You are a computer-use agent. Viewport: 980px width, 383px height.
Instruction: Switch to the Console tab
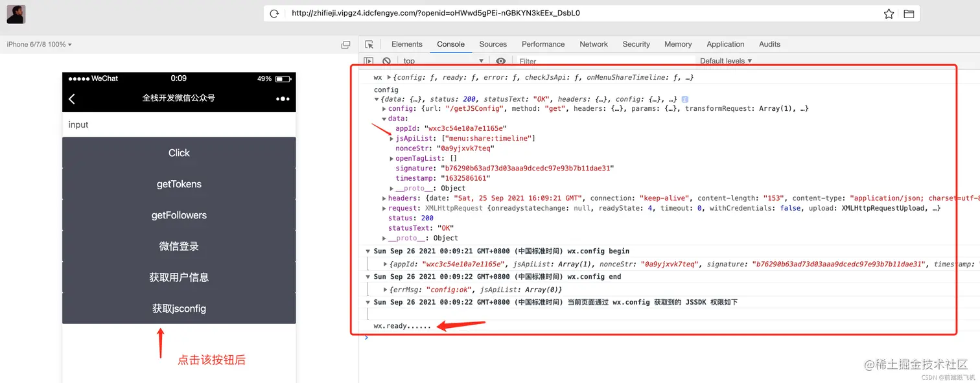[450, 44]
